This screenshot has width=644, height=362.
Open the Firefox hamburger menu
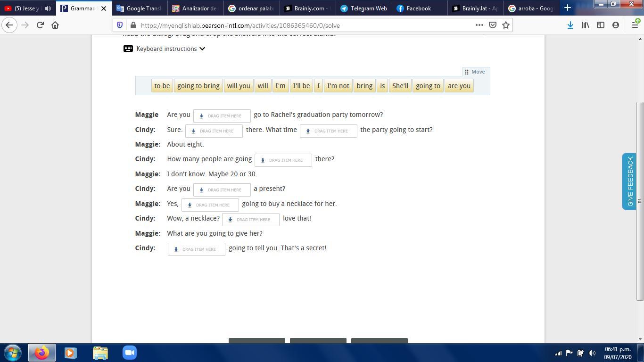(635, 25)
